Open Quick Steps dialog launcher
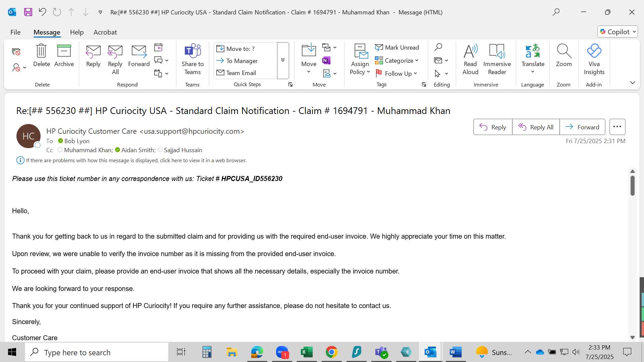644x362 pixels. pos(290,84)
